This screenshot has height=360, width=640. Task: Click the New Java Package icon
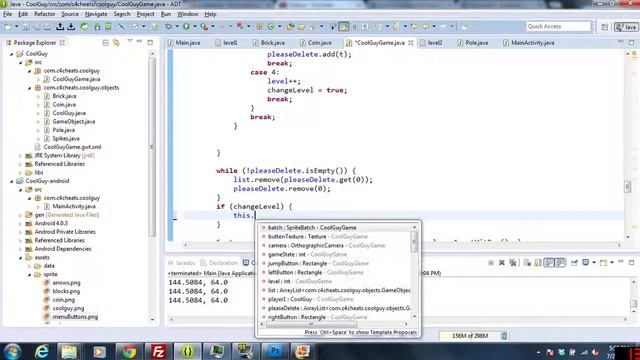click(259, 27)
